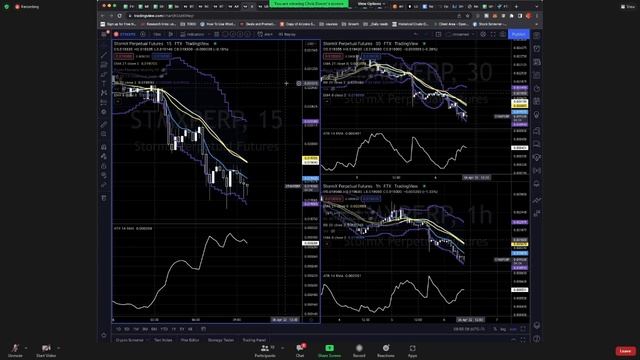Open the chart interval dropdown
Image resolution: width=640 pixels, height=360 pixels.
[157, 34]
